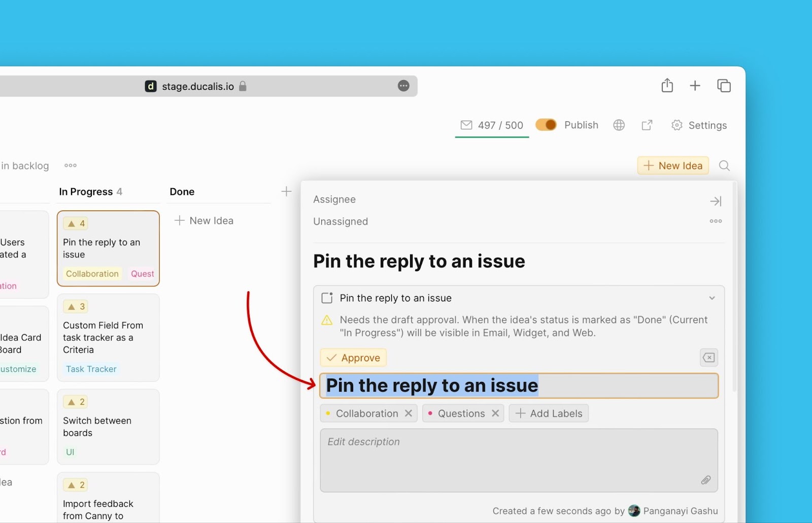Click the globe icon next to Publish
This screenshot has width=812, height=523.
tap(619, 125)
